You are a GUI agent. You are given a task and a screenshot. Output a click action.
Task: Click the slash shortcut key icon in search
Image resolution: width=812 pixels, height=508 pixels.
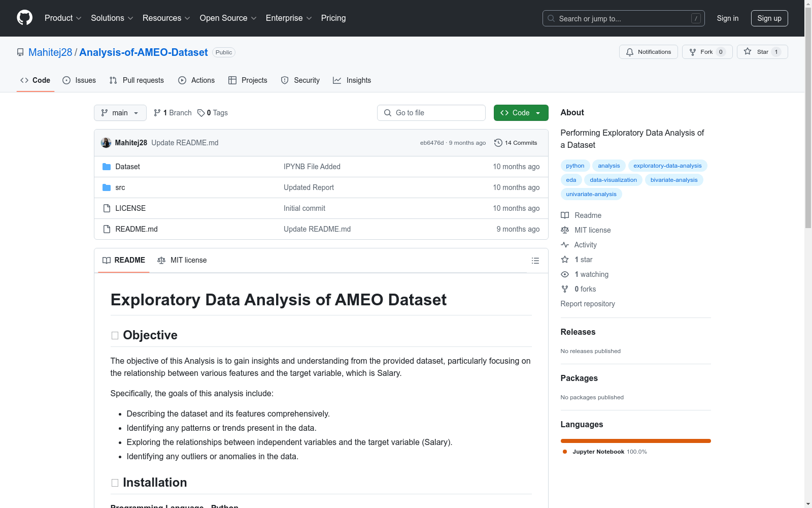pos(696,18)
